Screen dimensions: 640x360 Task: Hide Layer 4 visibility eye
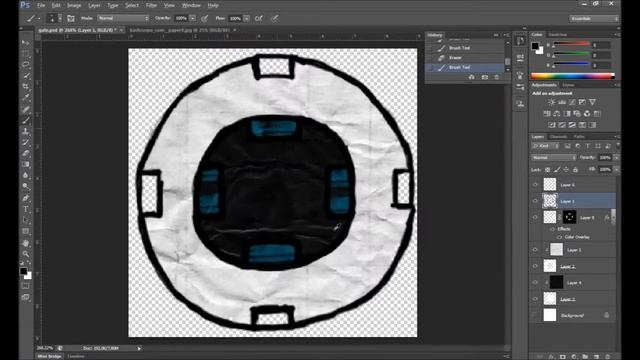[x=535, y=282]
